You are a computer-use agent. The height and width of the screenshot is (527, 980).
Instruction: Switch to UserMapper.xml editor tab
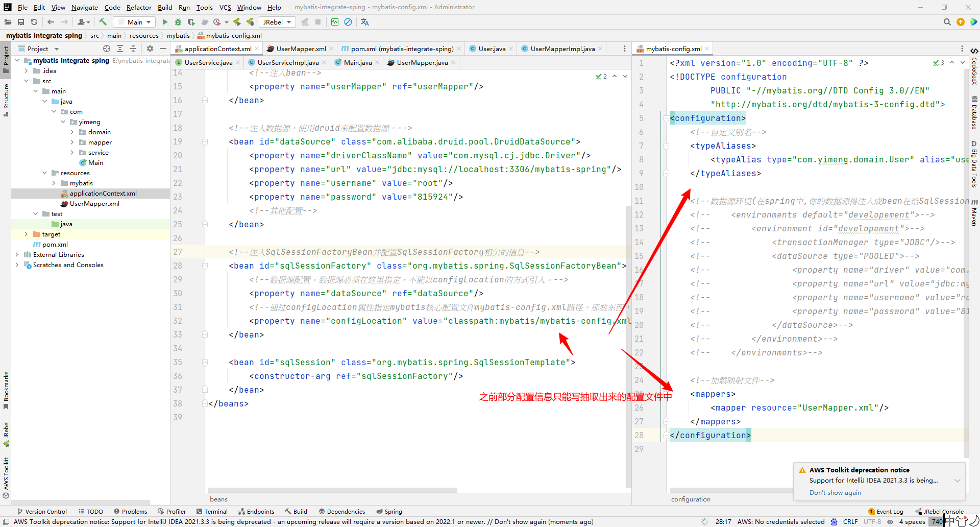301,49
